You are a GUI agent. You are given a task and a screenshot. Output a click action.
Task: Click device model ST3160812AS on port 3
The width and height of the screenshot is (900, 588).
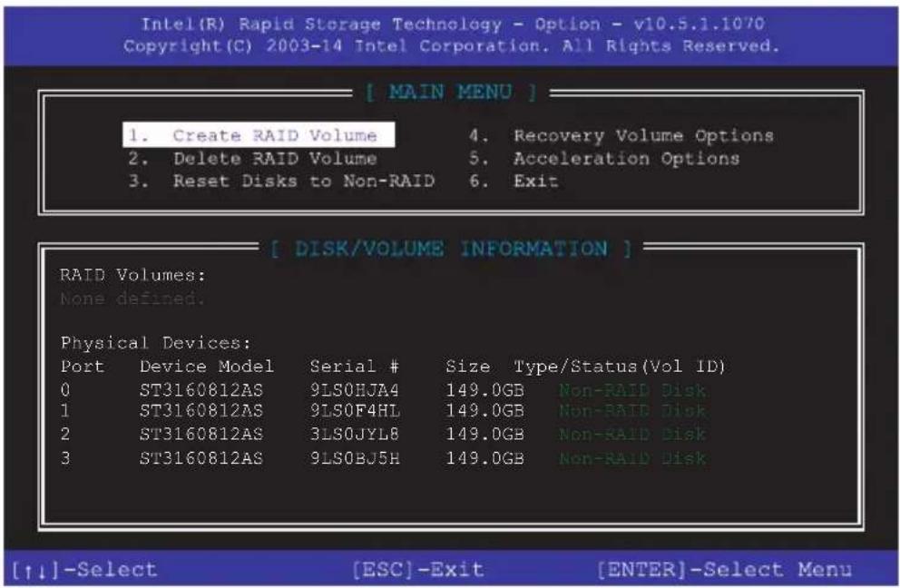tap(201, 458)
